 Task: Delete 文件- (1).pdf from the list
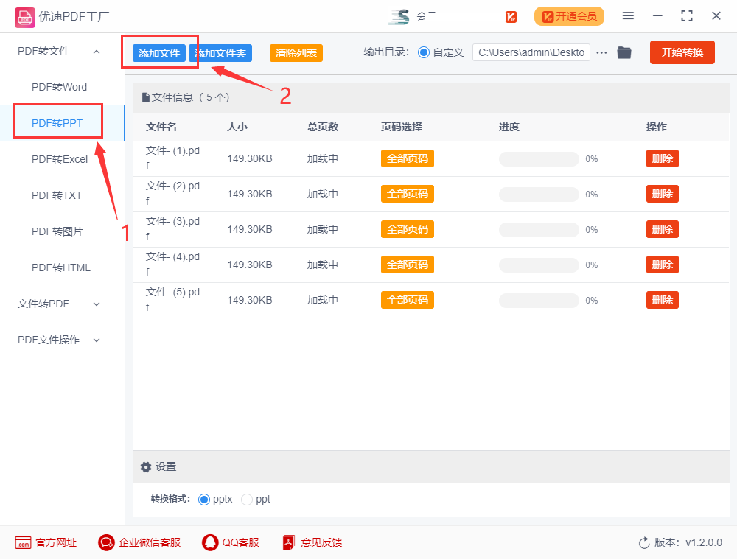click(663, 159)
